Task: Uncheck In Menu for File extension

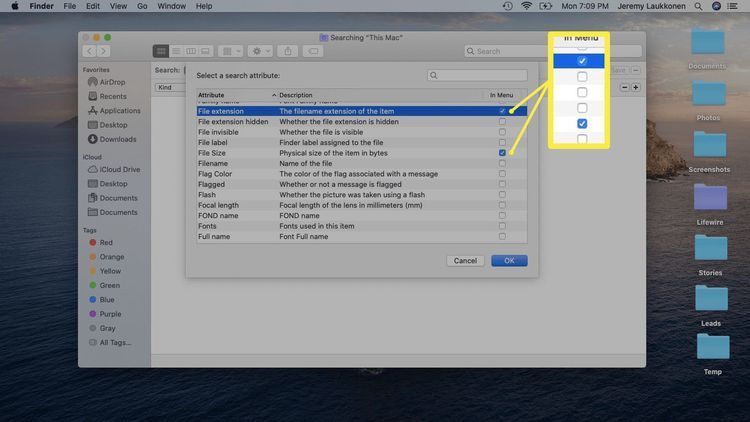Action: (x=502, y=111)
